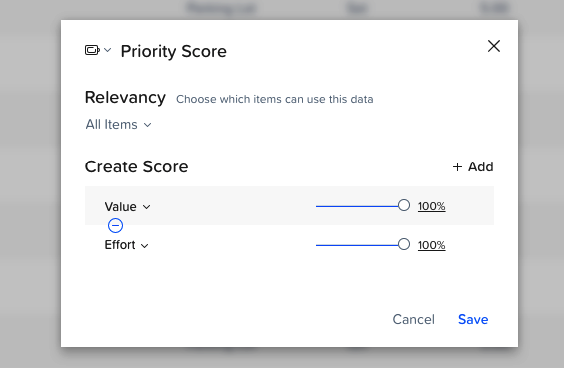Click the Value weight slider handle
Viewport: 564px width, 368px height.
[404, 205]
